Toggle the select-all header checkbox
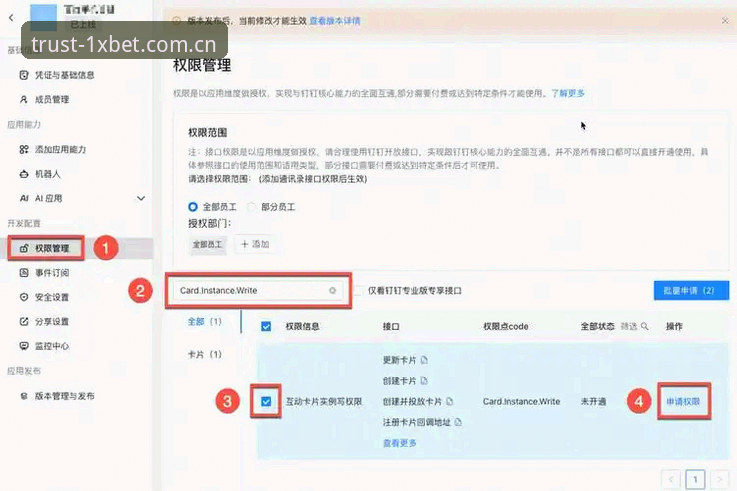Screen dimensions: 737x491 (x=266, y=326)
